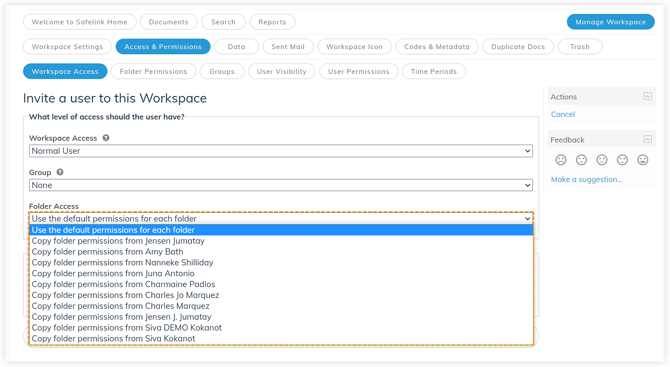Go to Welcome to Safelink Home

(79, 22)
